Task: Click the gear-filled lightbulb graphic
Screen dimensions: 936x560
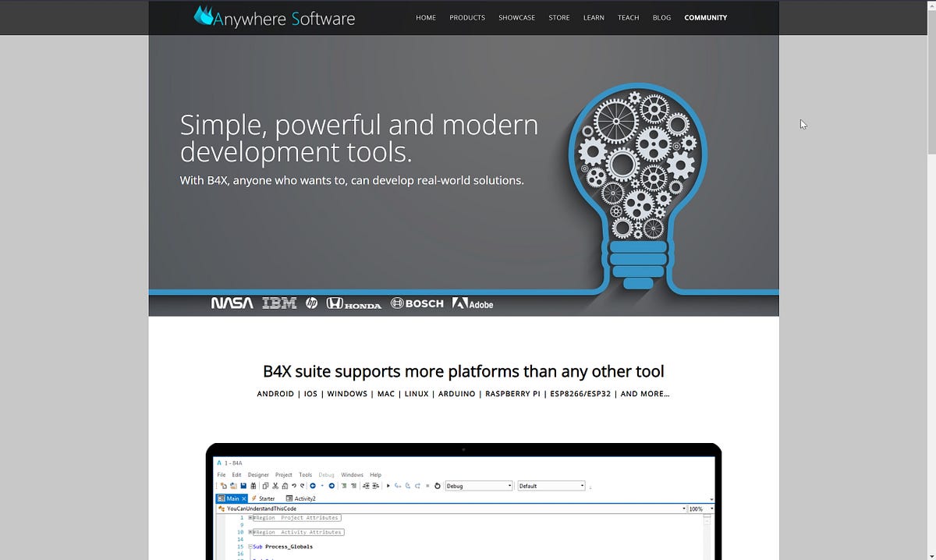Action: [638, 187]
